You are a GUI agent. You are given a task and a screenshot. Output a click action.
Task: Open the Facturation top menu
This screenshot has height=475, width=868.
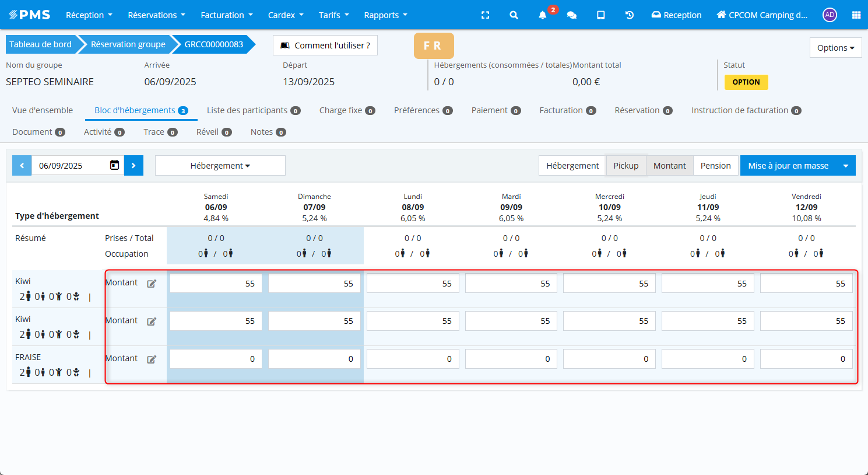tap(226, 15)
